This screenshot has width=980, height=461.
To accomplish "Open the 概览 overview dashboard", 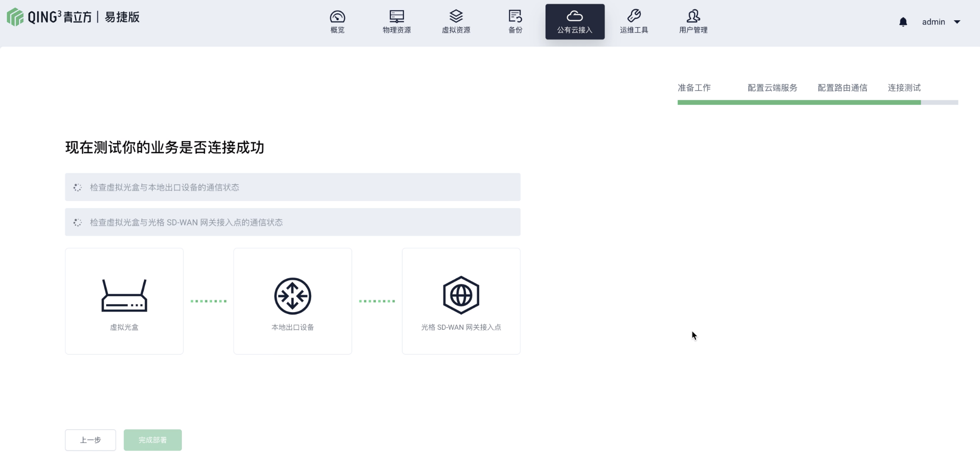I will pos(337,22).
